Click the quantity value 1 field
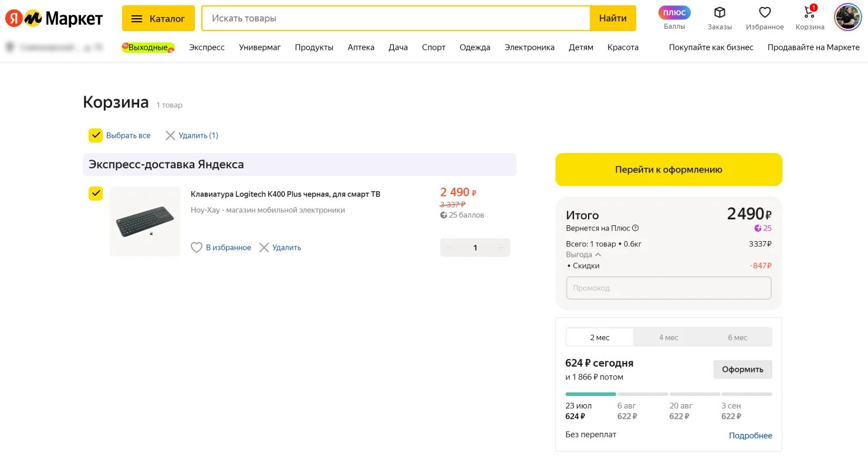This screenshot has width=868, height=471. [475, 248]
